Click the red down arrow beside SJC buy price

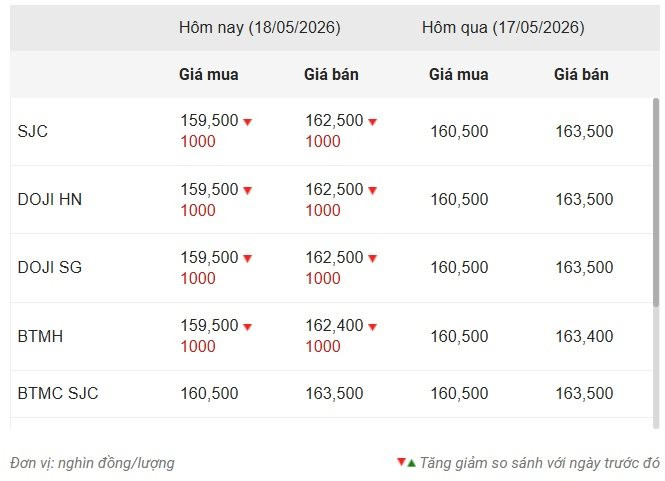pos(248,122)
